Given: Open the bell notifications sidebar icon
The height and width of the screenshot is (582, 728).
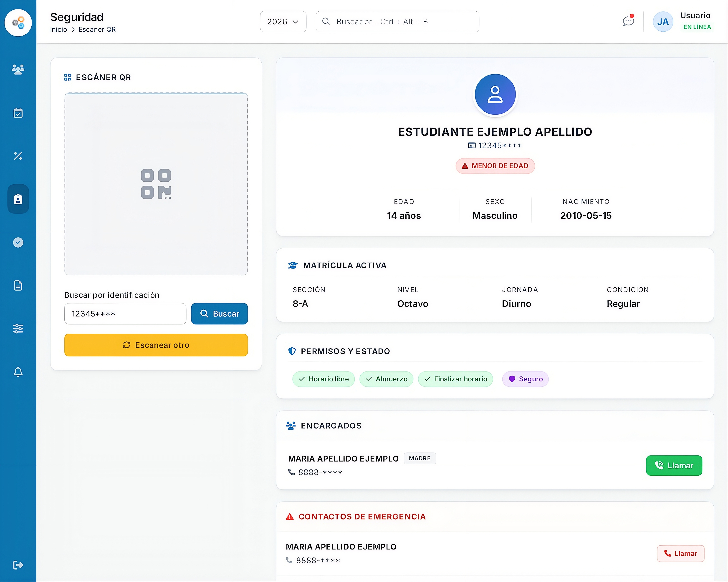Looking at the screenshot, I should pos(18,372).
